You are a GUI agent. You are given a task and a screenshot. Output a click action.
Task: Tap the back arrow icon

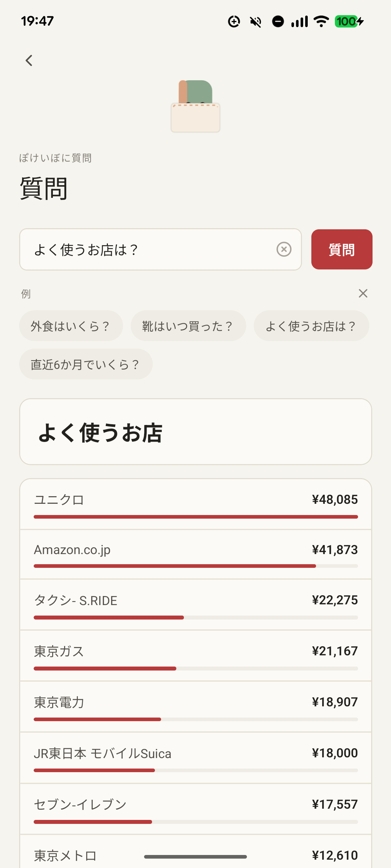pyautogui.click(x=29, y=60)
